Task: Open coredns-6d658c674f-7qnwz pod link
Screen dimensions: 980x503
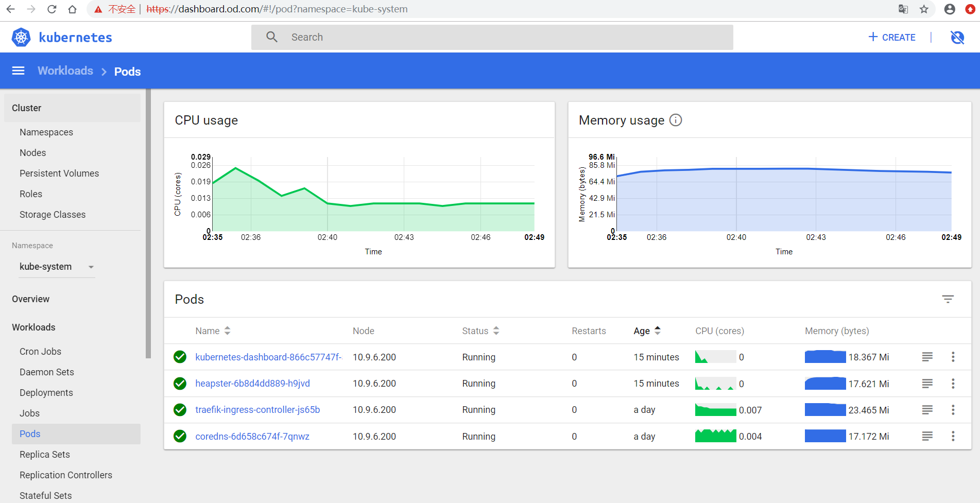Action: tap(252, 436)
